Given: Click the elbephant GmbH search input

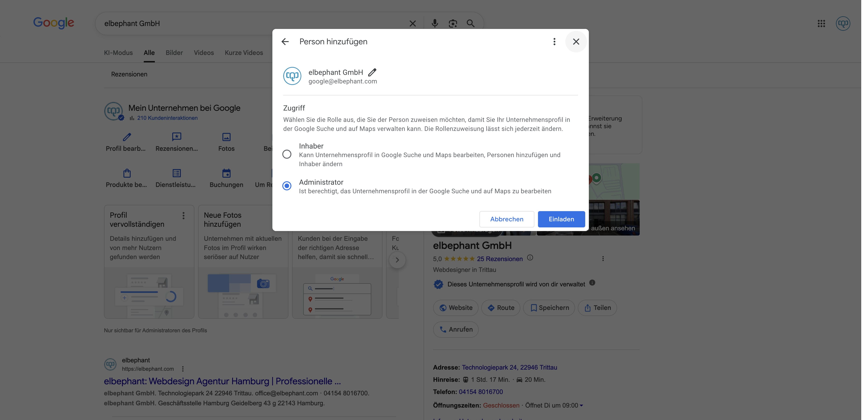Looking at the screenshot, I should tap(253, 24).
